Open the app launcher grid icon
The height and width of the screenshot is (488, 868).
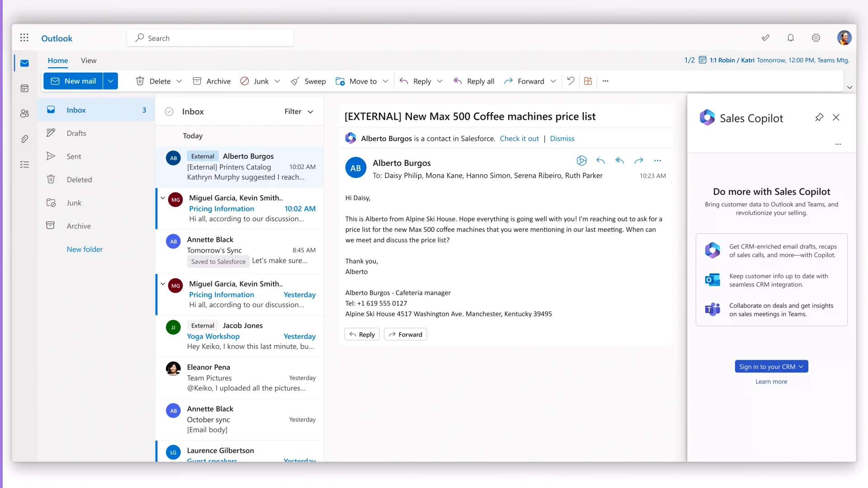tap(24, 38)
